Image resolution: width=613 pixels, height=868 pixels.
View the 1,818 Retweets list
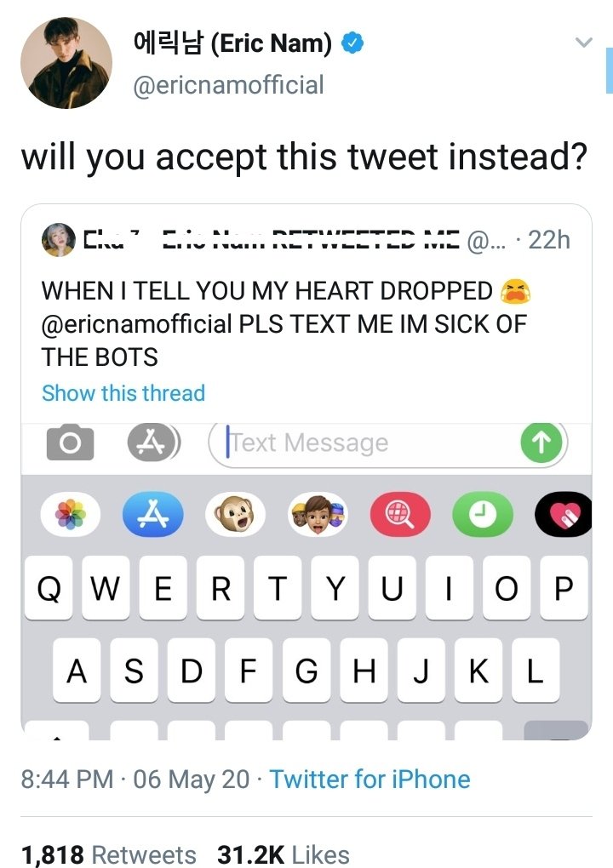point(108,854)
